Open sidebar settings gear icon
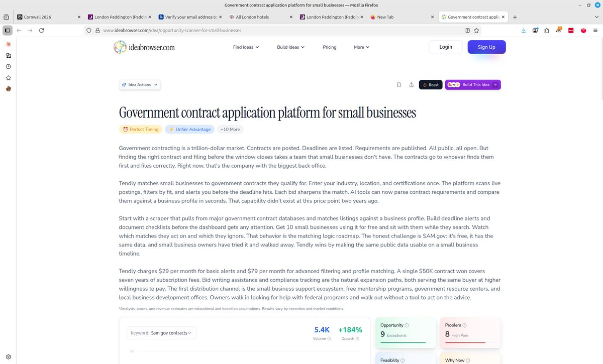Image resolution: width=603 pixels, height=364 pixels. tap(8, 357)
